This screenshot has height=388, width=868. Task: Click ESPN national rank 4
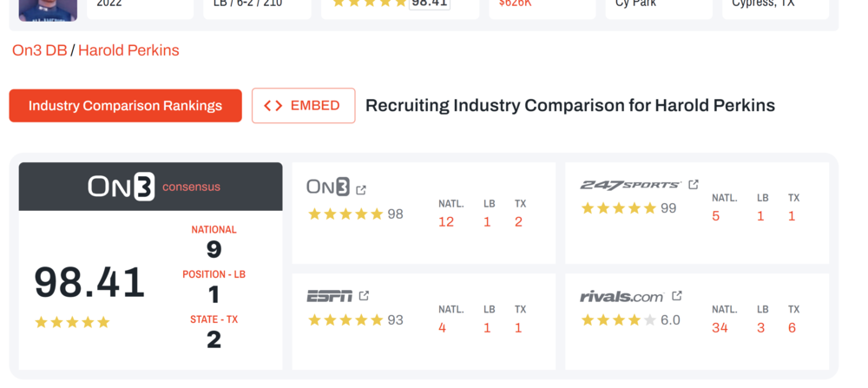[x=443, y=328]
